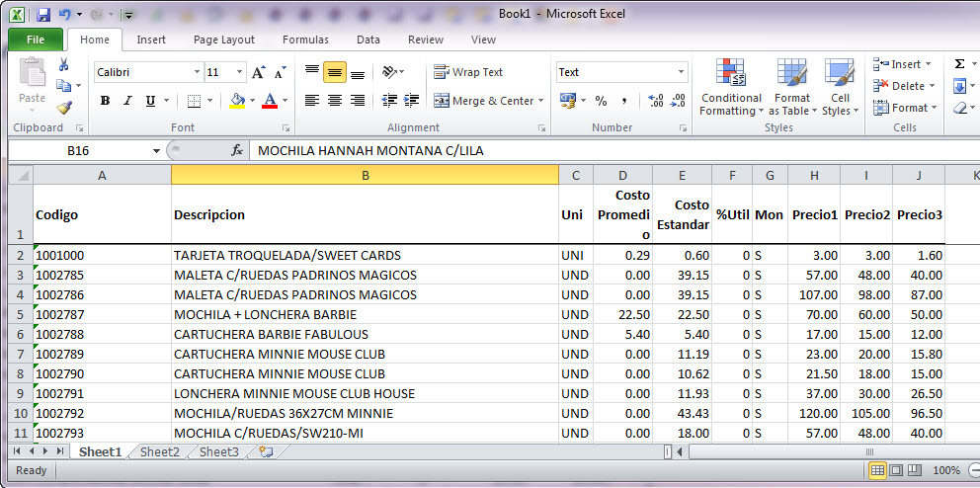Toggle Bold formatting
This screenshot has height=488, width=980.
pyautogui.click(x=104, y=101)
